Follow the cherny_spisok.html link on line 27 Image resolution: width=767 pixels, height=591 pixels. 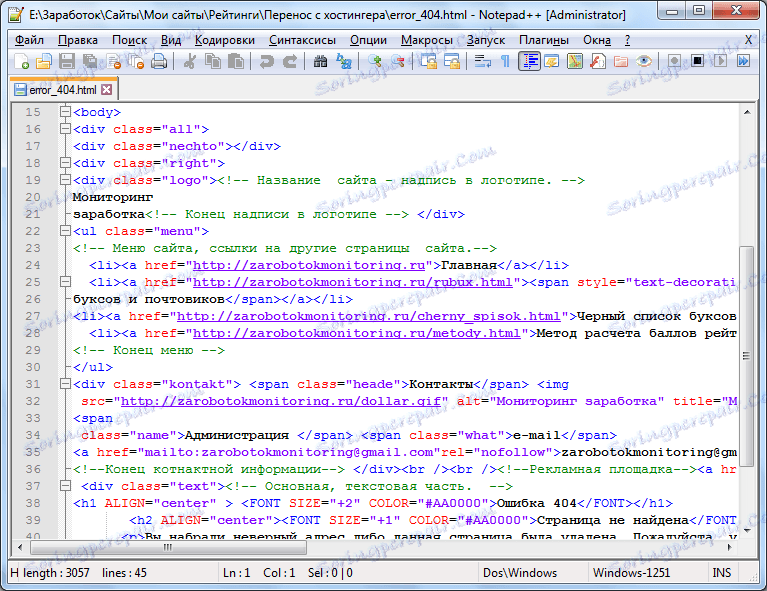coord(369,316)
